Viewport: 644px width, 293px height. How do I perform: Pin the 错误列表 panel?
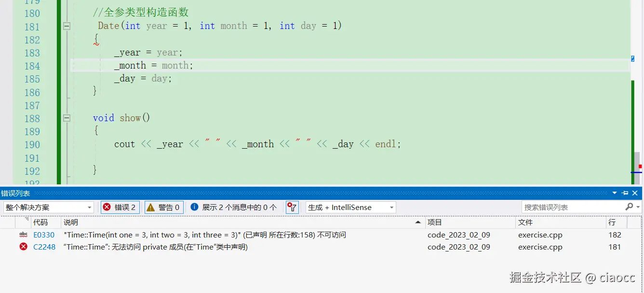click(x=624, y=193)
